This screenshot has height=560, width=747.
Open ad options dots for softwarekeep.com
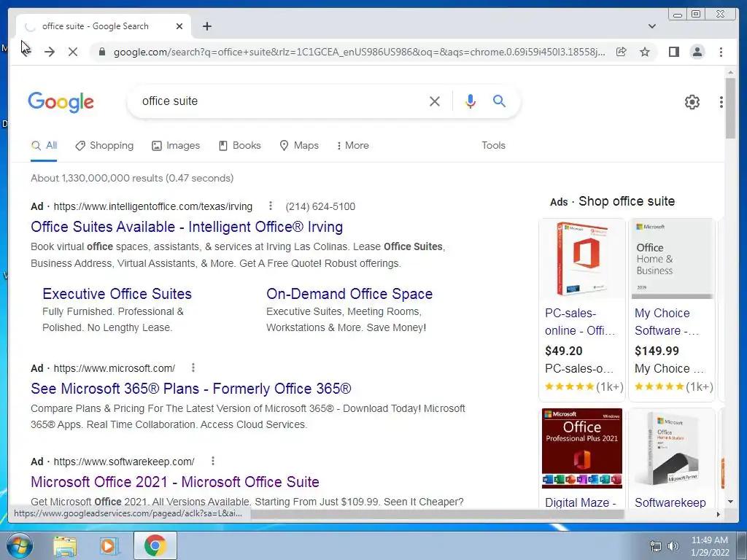click(212, 461)
